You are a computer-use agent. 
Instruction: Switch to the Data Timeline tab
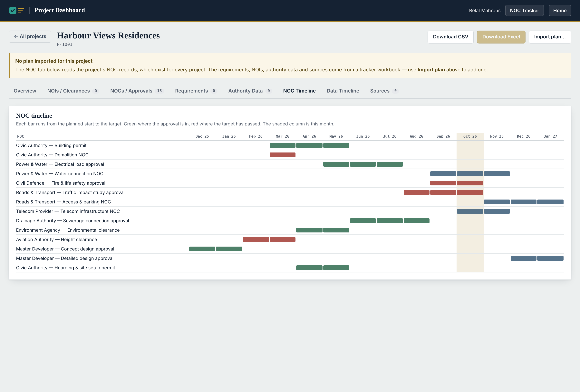pos(343,91)
